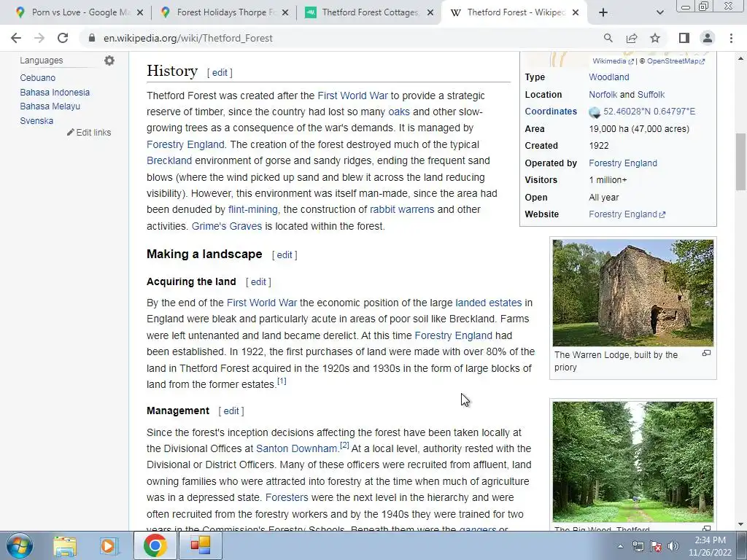Viewport: 747px width, 560px height.
Task: View the forest path photo thumbnail
Action: point(632,462)
